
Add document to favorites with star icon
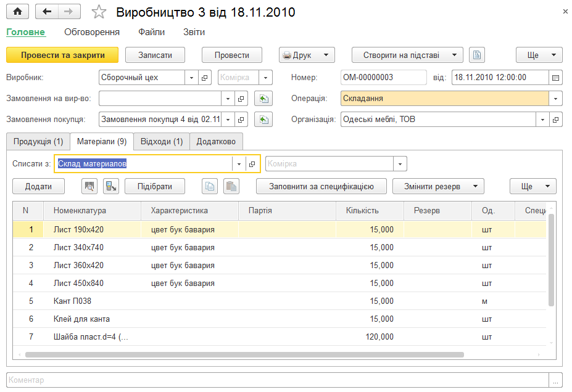99,12
